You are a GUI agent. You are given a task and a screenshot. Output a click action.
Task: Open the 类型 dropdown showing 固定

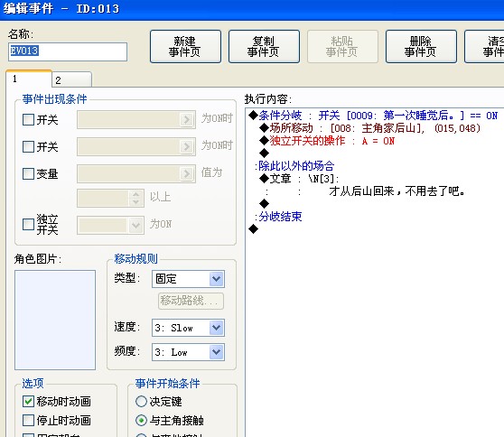click(x=188, y=279)
